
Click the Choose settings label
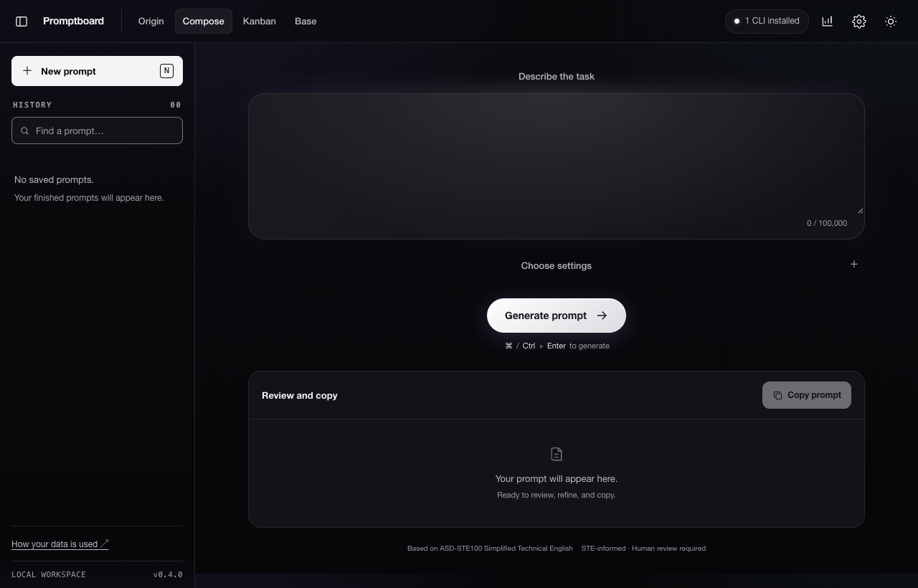coord(557,265)
